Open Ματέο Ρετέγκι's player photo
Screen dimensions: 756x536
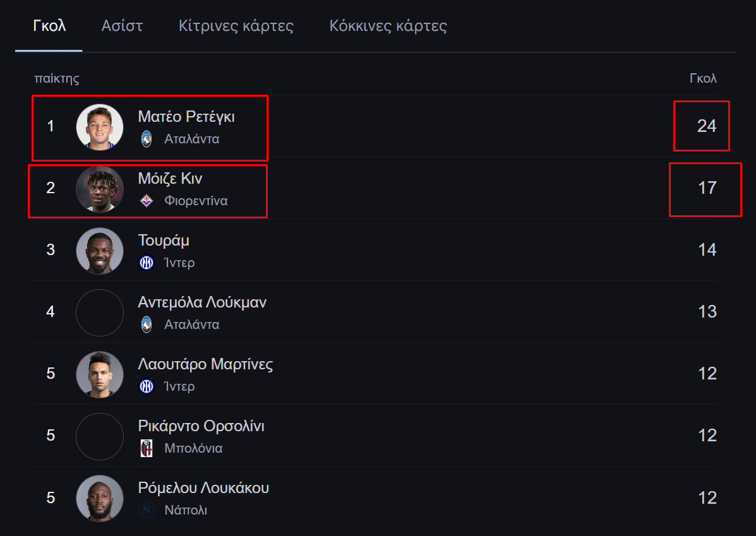(x=100, y=128)
